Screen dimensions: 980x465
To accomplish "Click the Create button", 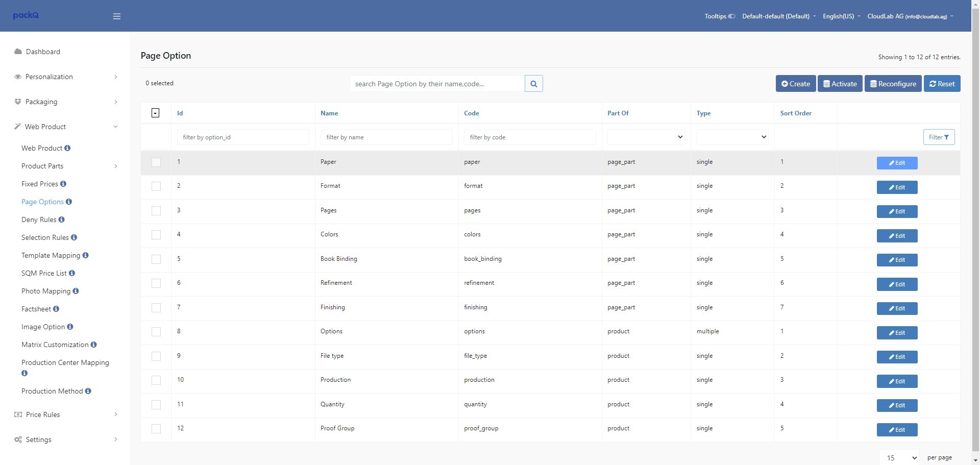I will coord(796,84).
